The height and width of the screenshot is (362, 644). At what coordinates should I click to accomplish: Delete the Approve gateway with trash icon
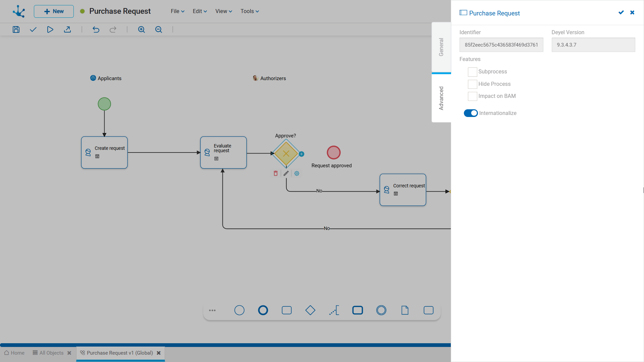point(276,173)
